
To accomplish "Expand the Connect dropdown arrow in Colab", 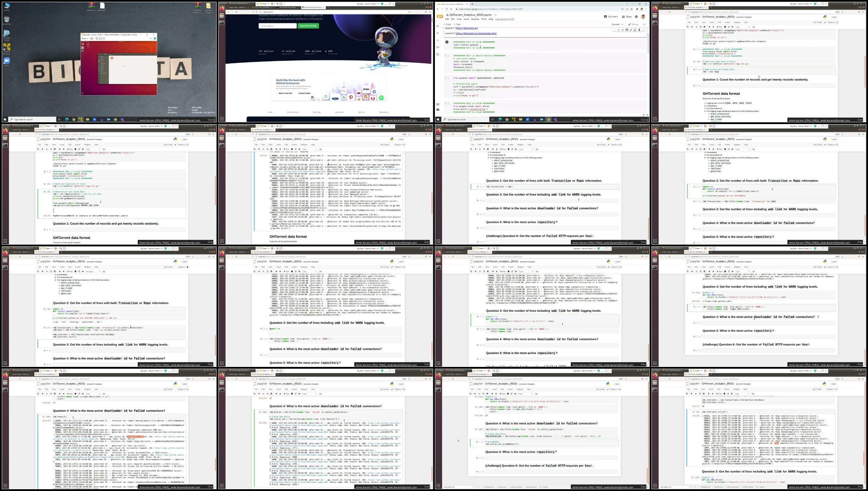I will click(x=623, y=24).
